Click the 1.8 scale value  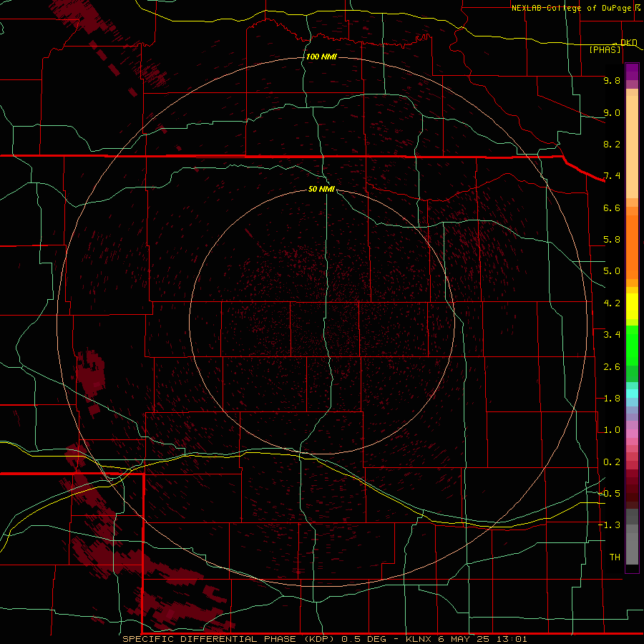click(x=612, y=399)
